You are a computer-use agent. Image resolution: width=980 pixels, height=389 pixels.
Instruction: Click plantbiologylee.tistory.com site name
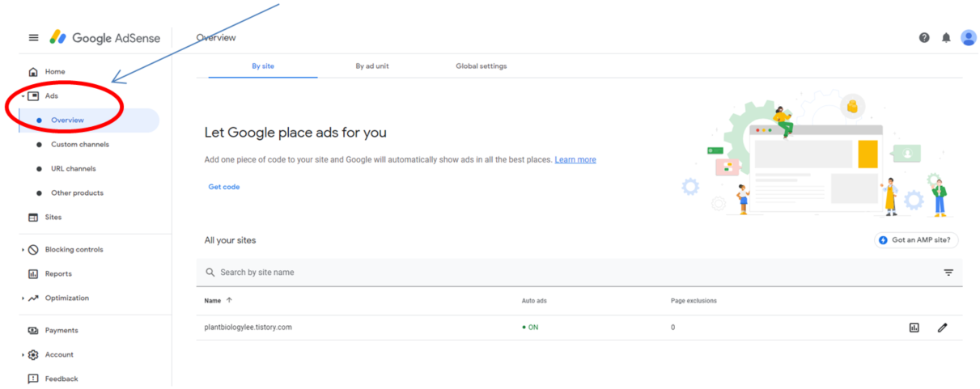pyautogui.click(x=248, y=328)
